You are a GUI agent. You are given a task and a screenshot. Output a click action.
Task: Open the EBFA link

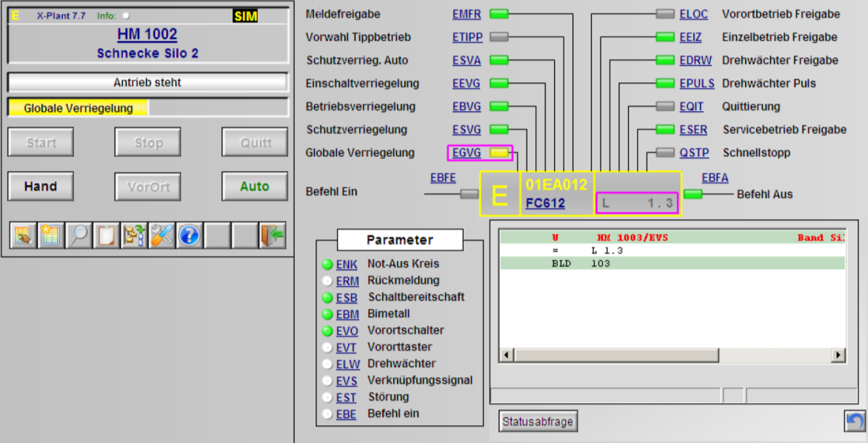(x=715, y=178)
